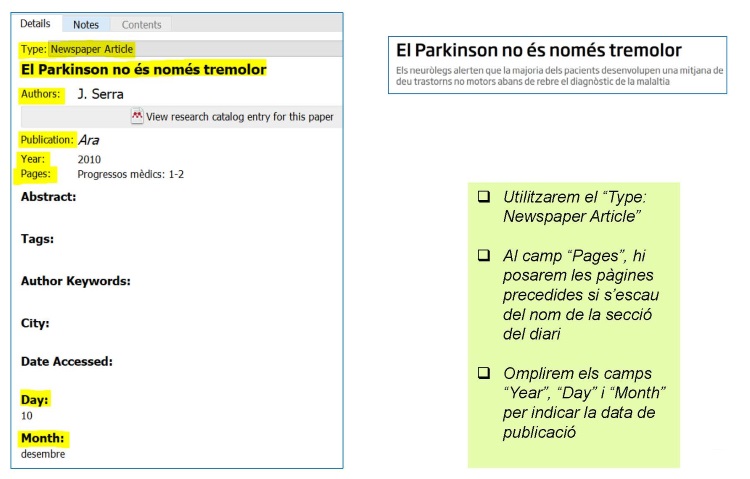Screen dimensions: 750x479
Task: Click the Year value 2010
Action: pos(89,159)
